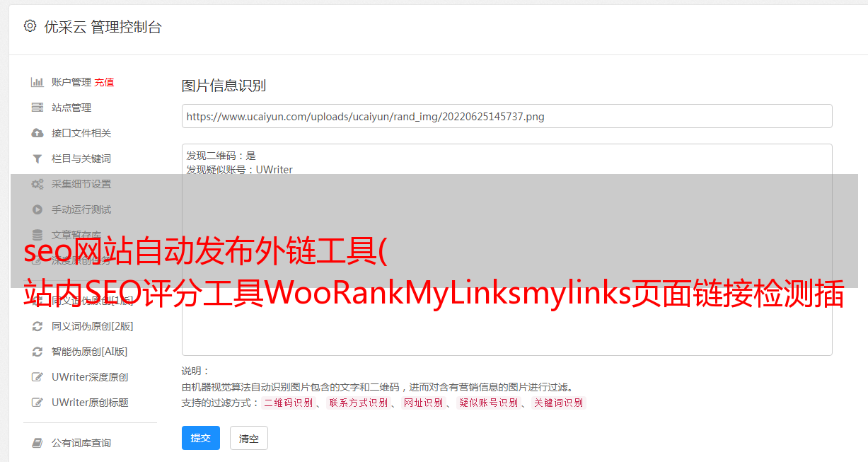The width and height of the screenshot is (868, 462).
Task: Click inside the recognition results text area
Action: click(507, 250)
